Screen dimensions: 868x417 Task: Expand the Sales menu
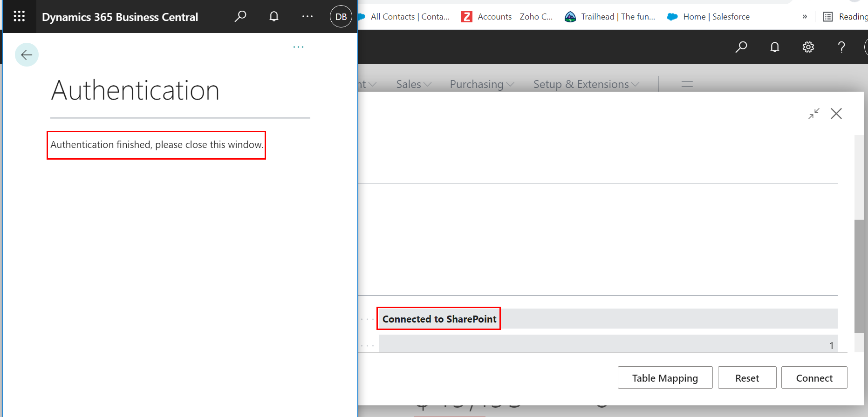[x=414, y=84]
